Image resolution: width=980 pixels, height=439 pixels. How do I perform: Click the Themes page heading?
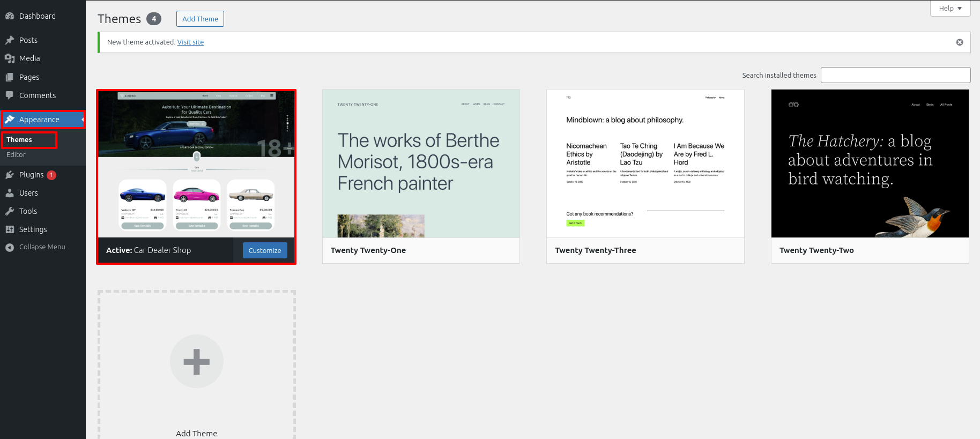[119, 19]
